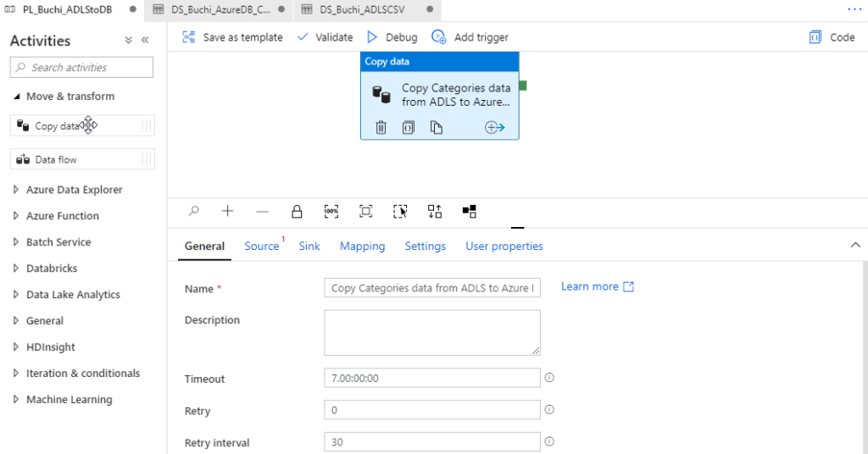Zoom in the canvas with plus icon
The height and width of the screenshot is (454, 868).
pos(227,211)
